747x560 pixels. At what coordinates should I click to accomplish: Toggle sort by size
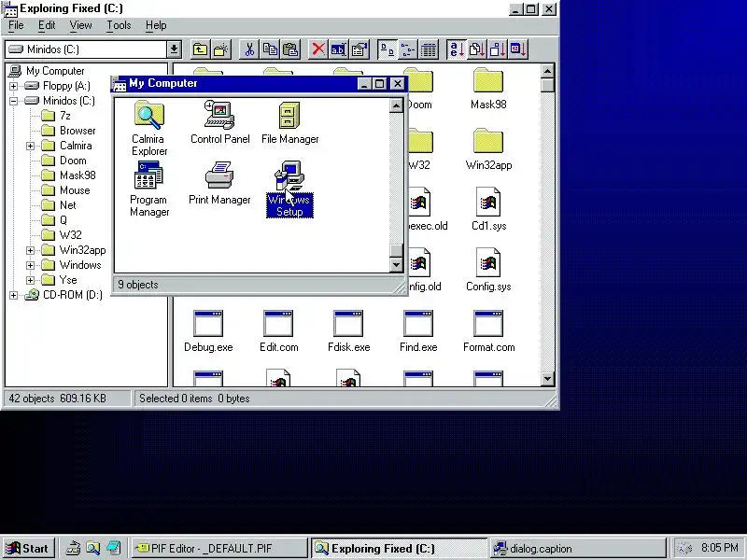(x=498, y=49)
